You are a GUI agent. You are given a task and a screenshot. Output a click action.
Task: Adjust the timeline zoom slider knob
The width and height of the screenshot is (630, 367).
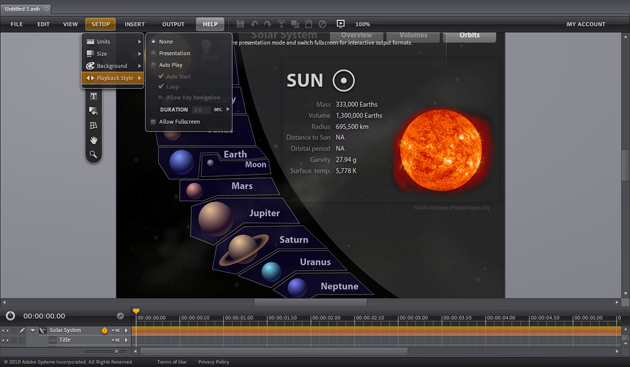point(117,351)
